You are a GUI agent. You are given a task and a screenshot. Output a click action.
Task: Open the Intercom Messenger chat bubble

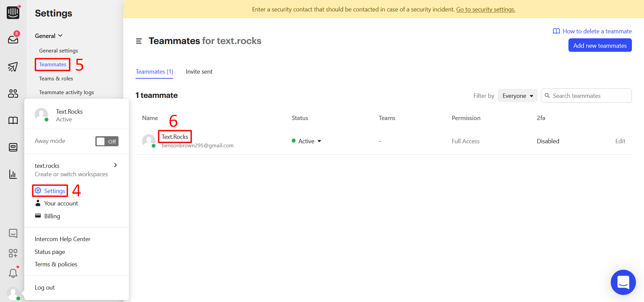tap(623, 282)
